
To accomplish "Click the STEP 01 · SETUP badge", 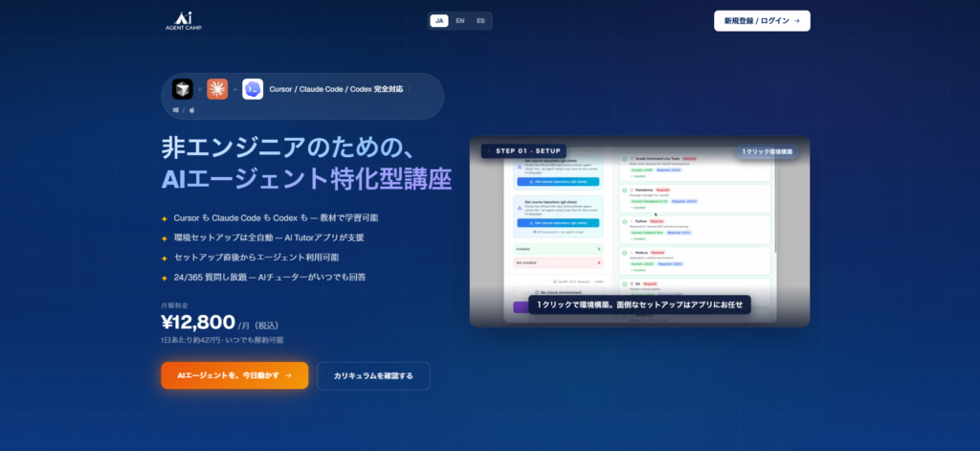I will click(x=523, y=150).
